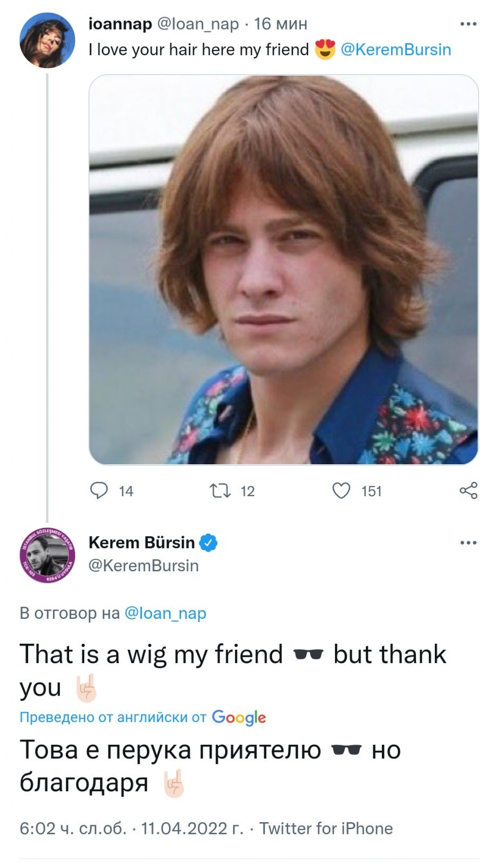Click @Ioan_nap handle beside ioannap name
This screenshot has width=497, height=868.
pos(198,24)
